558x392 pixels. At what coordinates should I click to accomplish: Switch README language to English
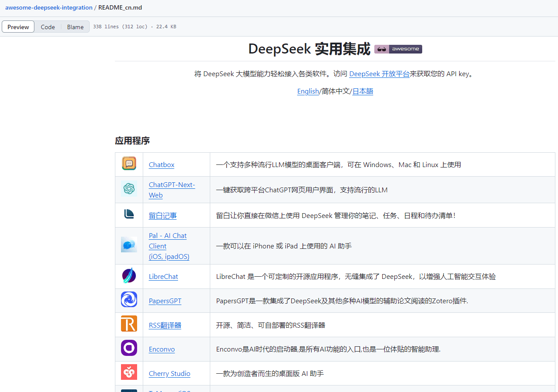(308, 91)
